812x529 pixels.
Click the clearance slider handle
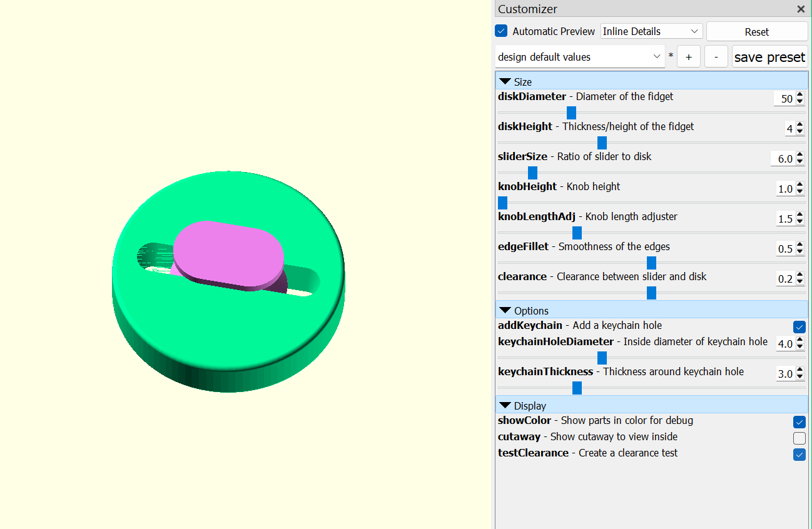[x=651, y=293]
